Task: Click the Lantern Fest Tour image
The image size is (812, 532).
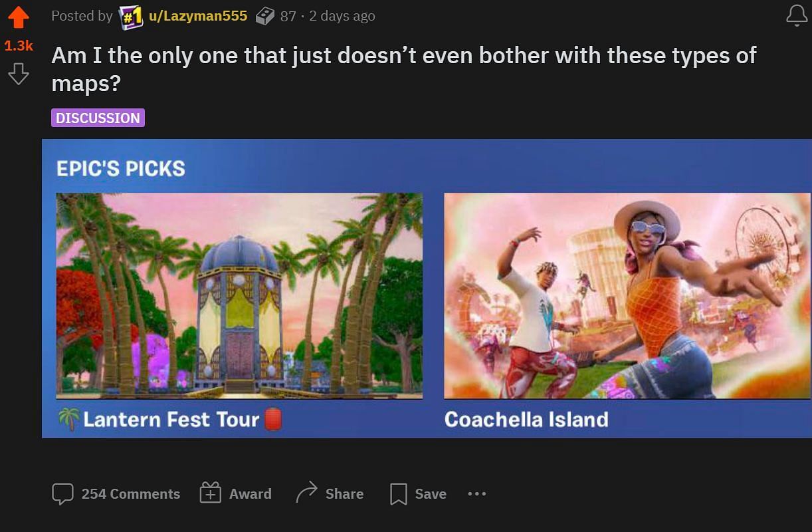Action: point(239,296)
